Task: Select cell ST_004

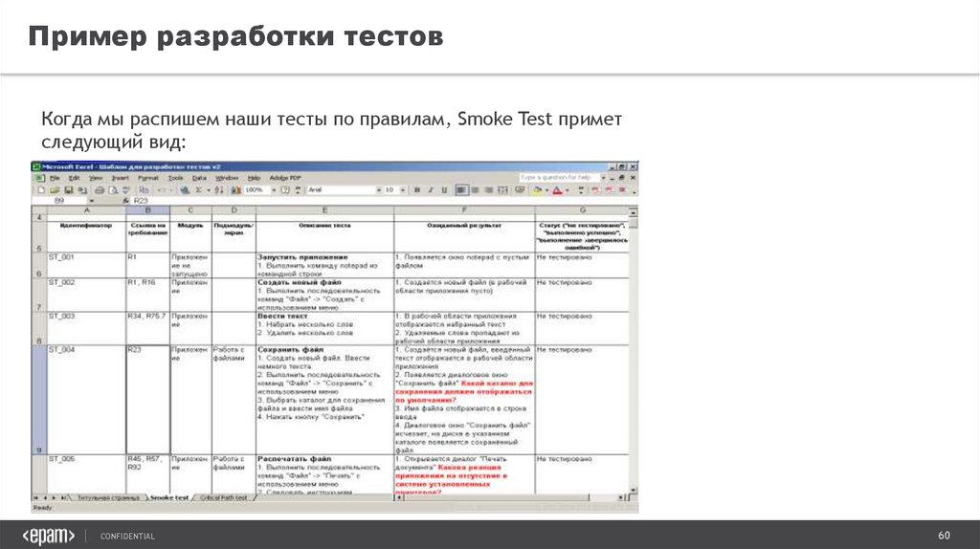Action: [x=86, y=400]
